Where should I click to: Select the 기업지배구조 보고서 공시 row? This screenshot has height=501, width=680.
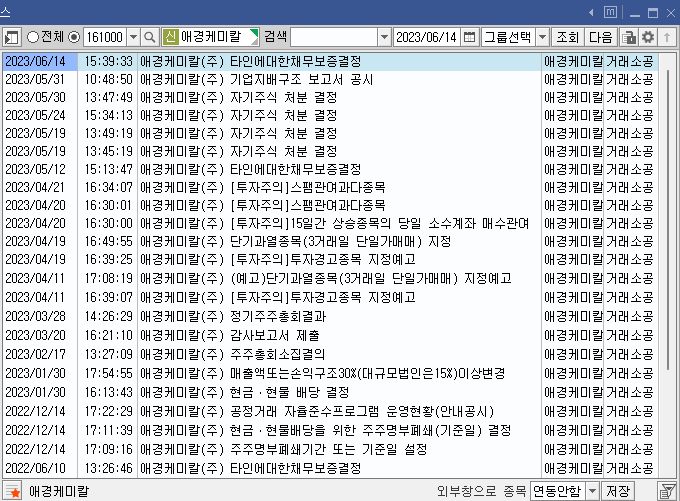coord(330,79)
